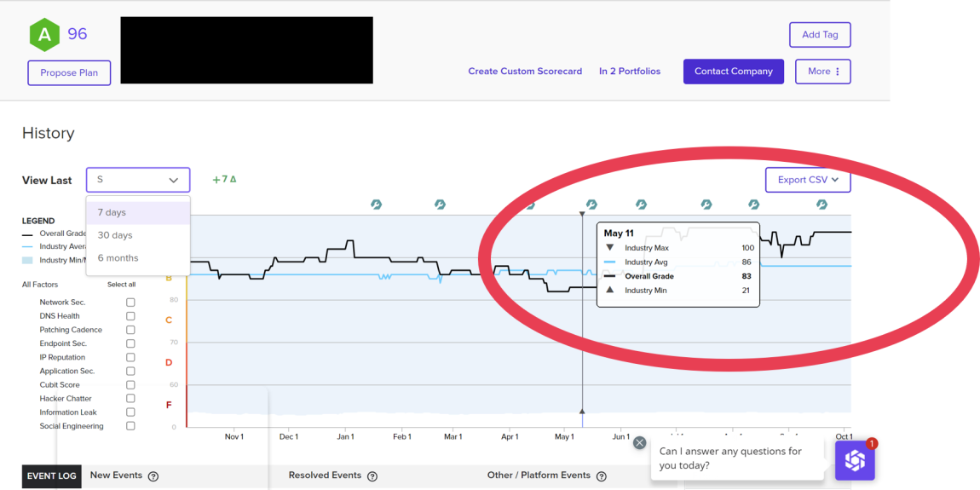This screenshot has height=490, width=980.
Task: Click the LEGEND label
Action: [x=38, y=221]
